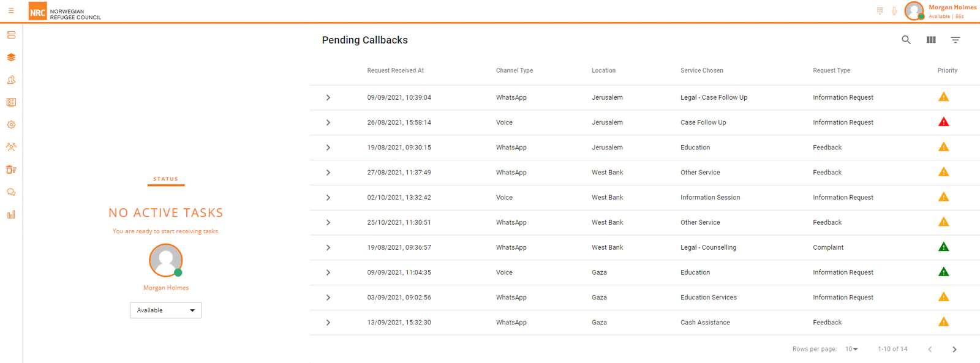Change the rows per page dropdown

(x=851, y=349)
